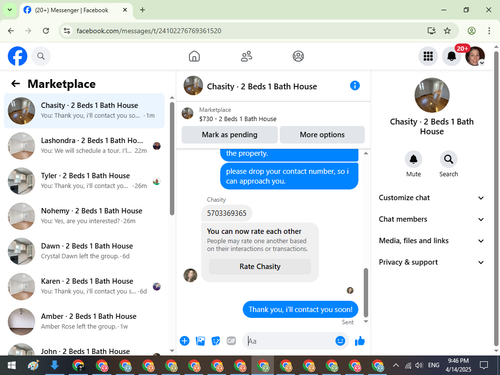The width and height of the screenshot is (500, 375).
Task: Open Chrome profile icon in toolbar
Action: 471,31
